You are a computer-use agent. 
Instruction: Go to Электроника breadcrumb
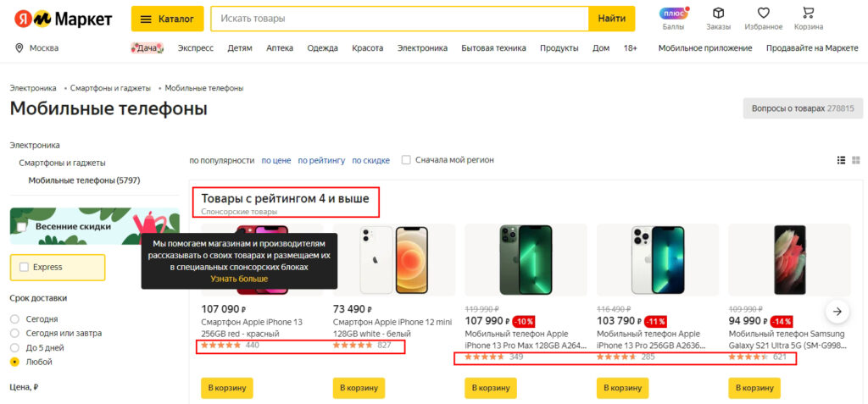point(33,88)
